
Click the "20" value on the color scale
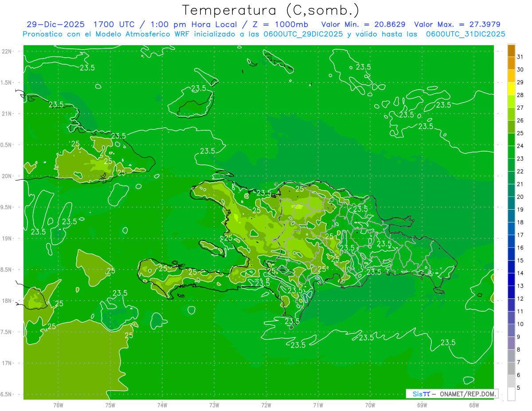point(520,197)
